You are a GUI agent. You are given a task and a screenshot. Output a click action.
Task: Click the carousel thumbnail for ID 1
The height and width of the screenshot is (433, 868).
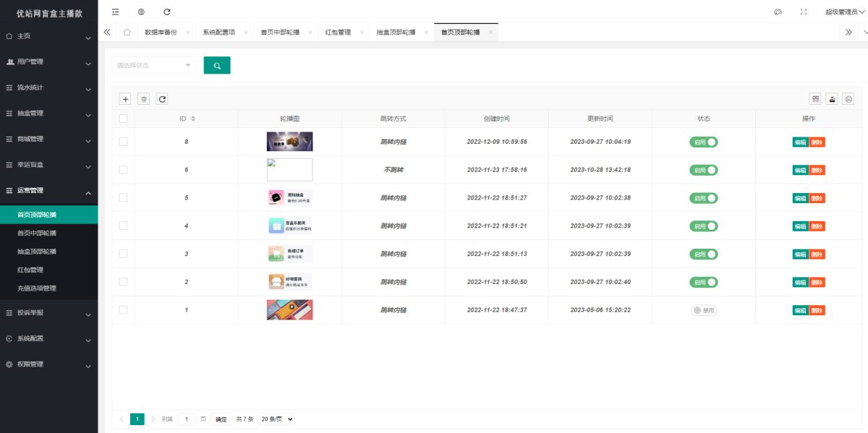[289, 310]
